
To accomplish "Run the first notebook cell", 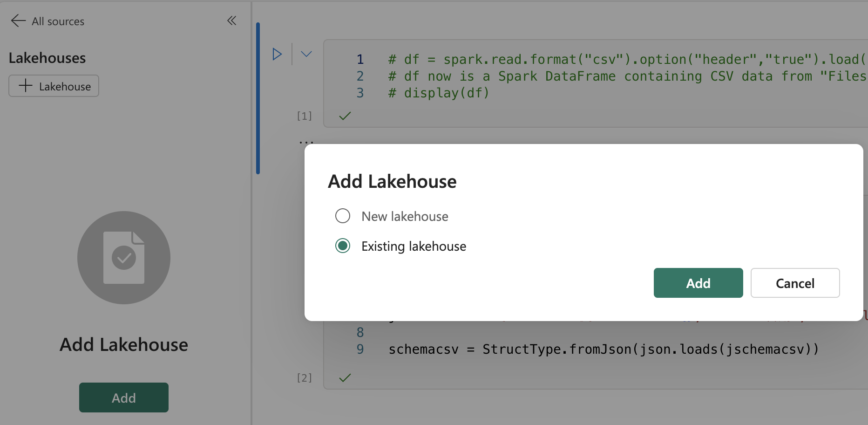I will (x=277, y=54).
